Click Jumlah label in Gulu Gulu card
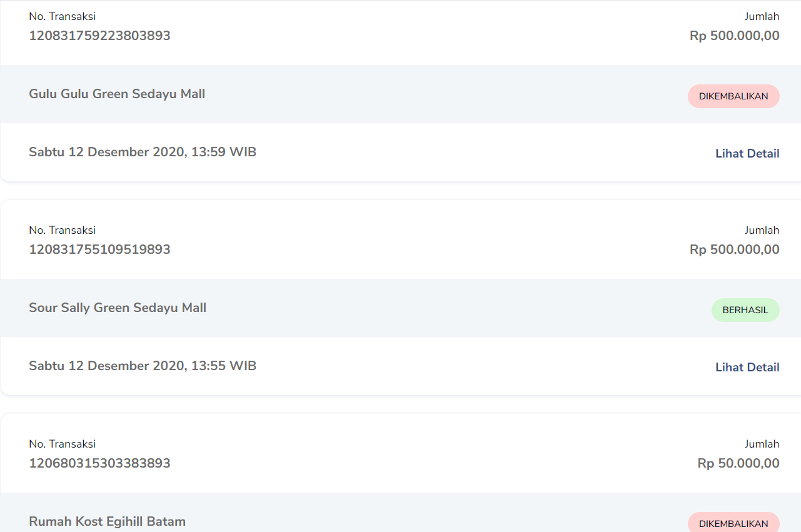Image resolution: width=801 pixels, height=532 pixels. pyautogui.click(x=762, y=17)
